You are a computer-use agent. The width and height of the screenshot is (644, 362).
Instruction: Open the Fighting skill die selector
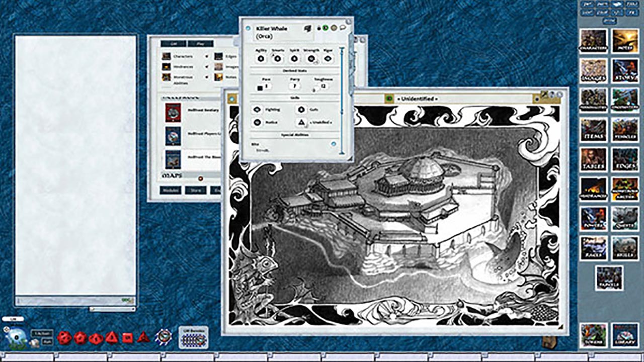point(257,110)
